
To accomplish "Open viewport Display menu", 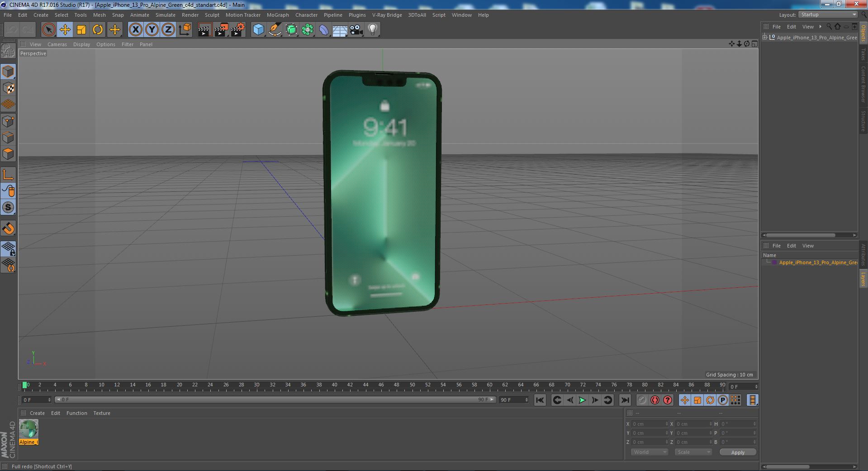I will (81, 44).
